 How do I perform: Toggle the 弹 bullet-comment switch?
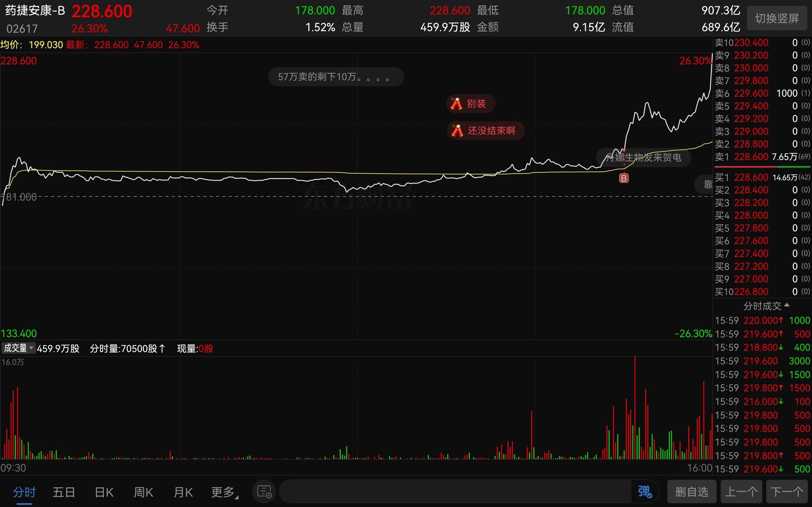pyautogui.click(x=645, y=492)
